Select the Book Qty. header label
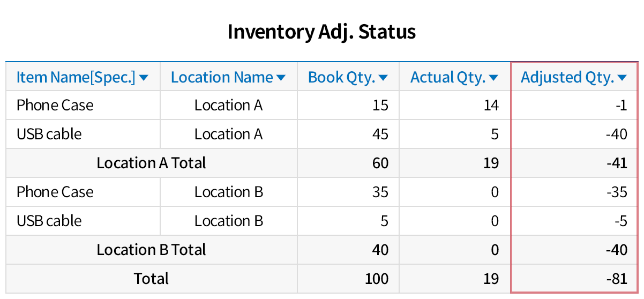Screen dimensions: 644x299 [x=342, y=78]
